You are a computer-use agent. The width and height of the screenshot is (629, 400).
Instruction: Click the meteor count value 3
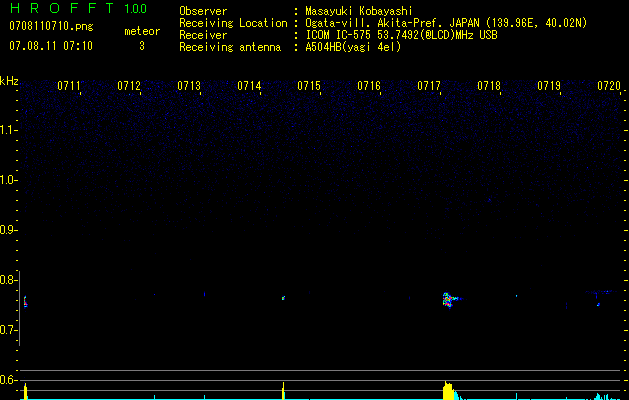point(142,46)
